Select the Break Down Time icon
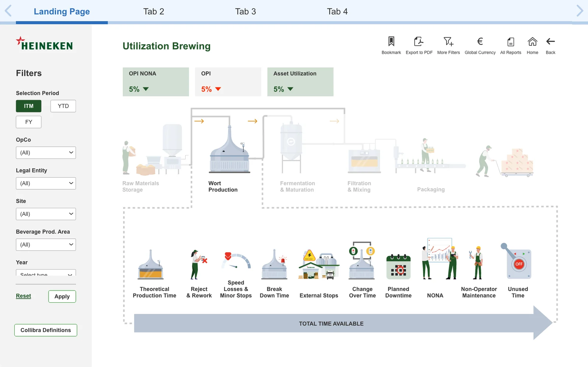The height and width of the screenshot is (367, 588). pyautogui.click(x=275, y=264)
